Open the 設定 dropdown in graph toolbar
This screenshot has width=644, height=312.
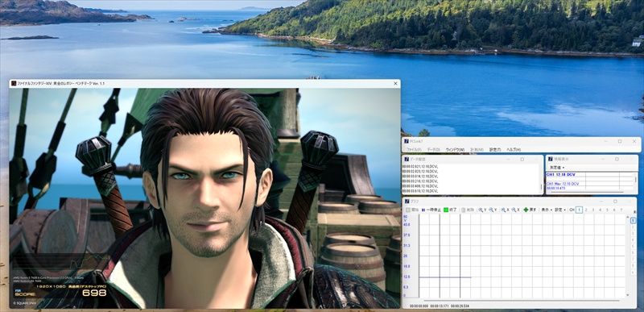pos(559,210)
